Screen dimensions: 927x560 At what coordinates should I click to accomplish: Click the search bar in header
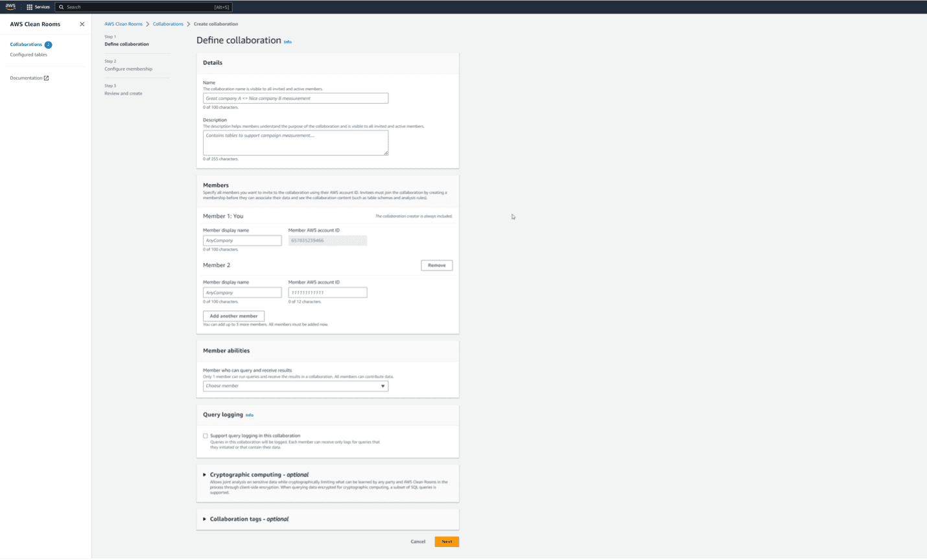143,7
